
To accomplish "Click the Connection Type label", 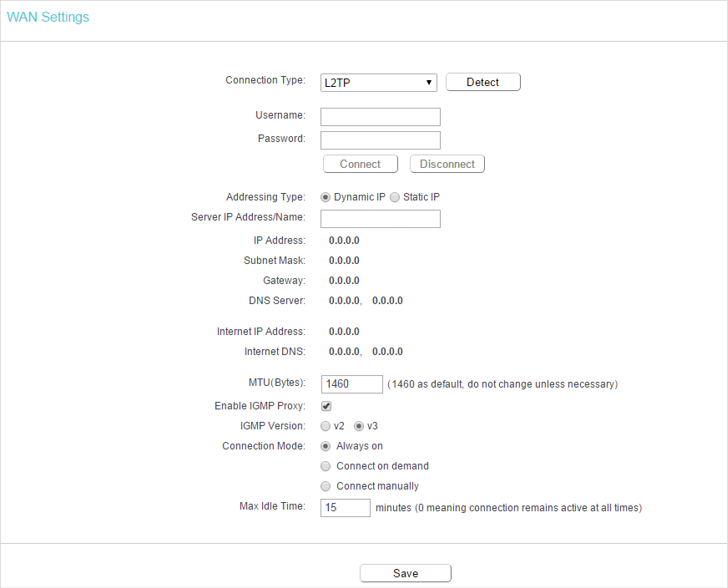I will (266, 80).
